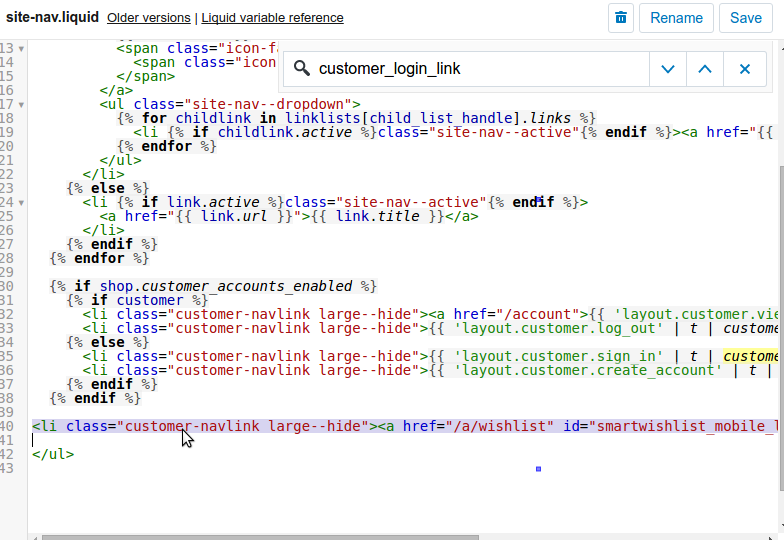Delete the file with the trash icon
Image resolution: width=784 pixels, height=540 pixels.
tap(620, 18)
